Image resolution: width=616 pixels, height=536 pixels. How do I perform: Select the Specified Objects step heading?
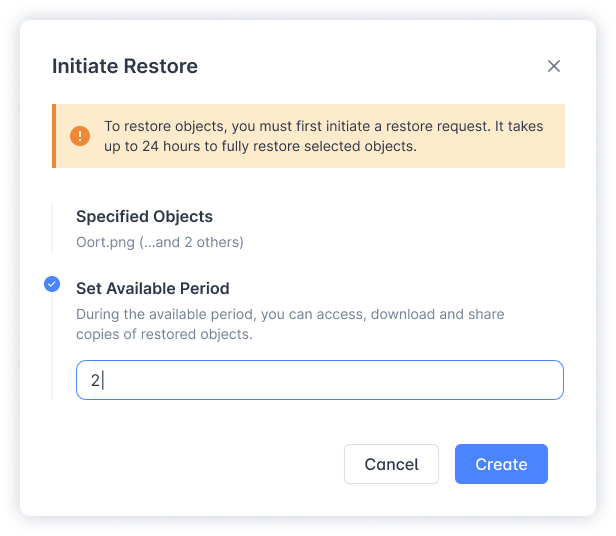coord(144,216)
